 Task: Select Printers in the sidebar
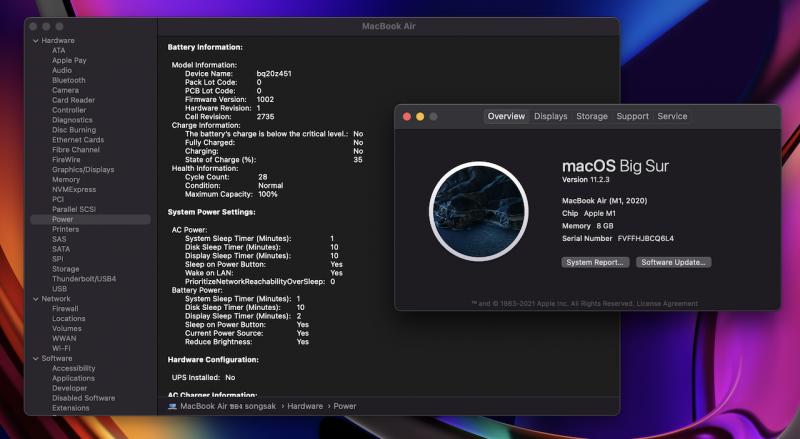tap(65, 229)
